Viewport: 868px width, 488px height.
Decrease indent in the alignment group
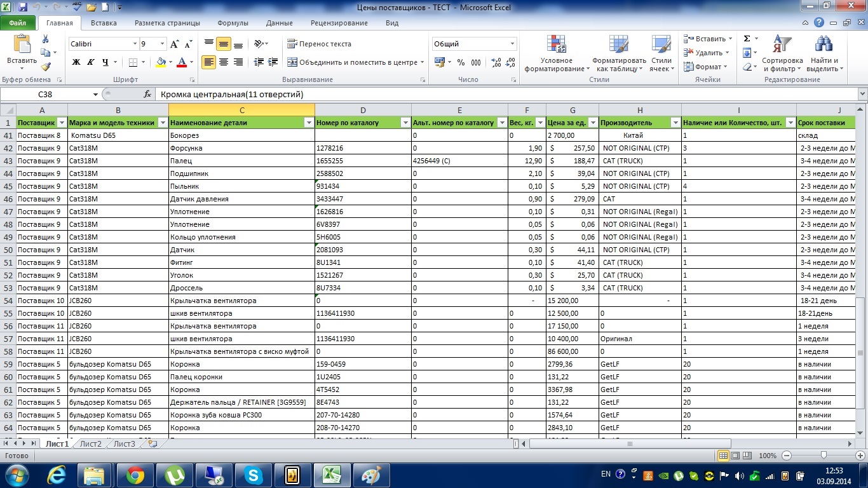[259, 62]
